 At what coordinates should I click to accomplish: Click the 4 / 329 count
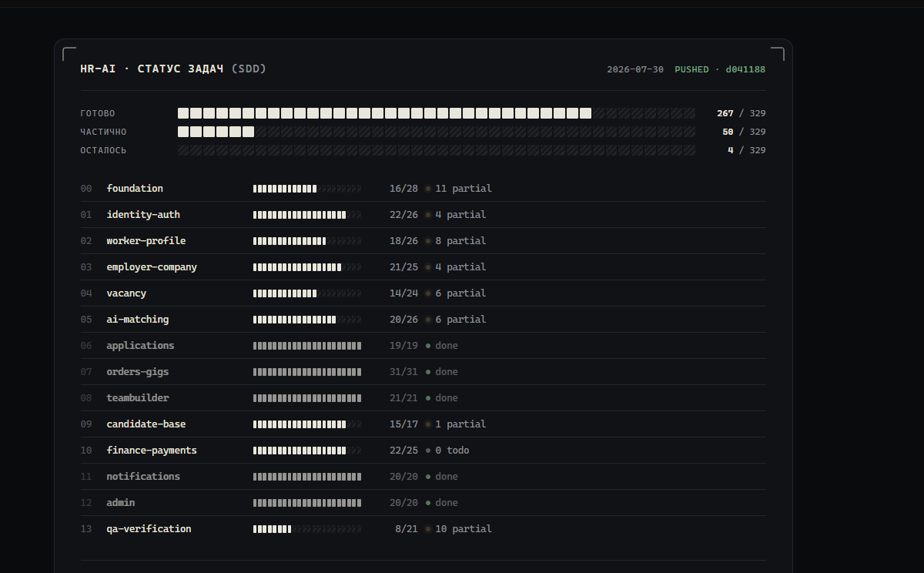coord(747,150)
